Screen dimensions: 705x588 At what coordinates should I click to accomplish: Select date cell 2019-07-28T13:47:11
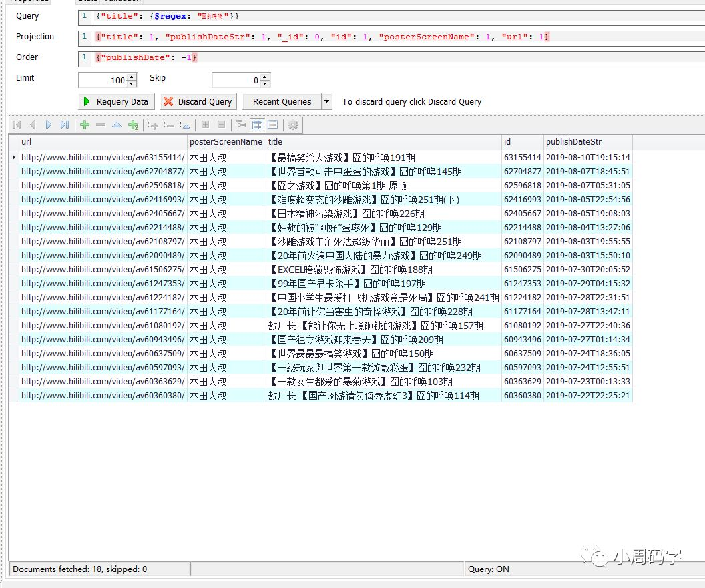coord(588,311)
